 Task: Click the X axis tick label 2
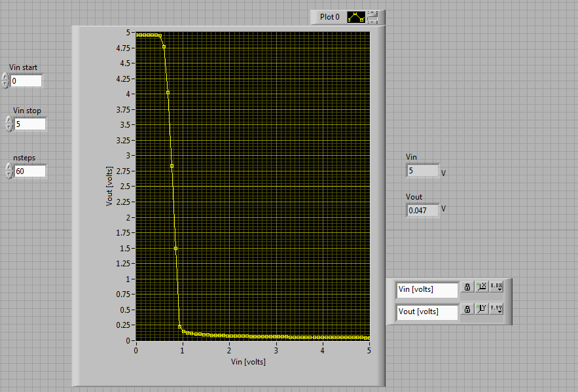point(229,350)
